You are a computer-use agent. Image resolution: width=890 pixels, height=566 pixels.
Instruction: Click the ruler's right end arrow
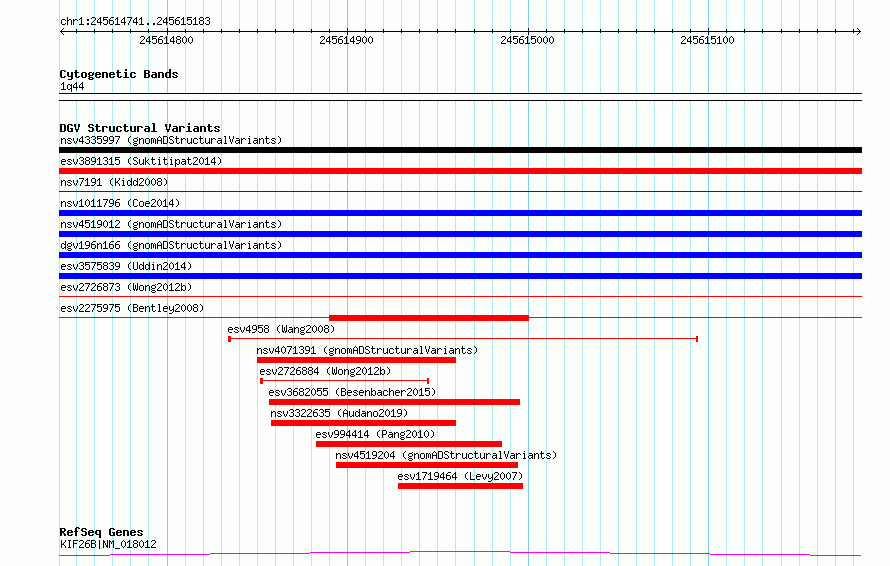click(x=858, y=32)
